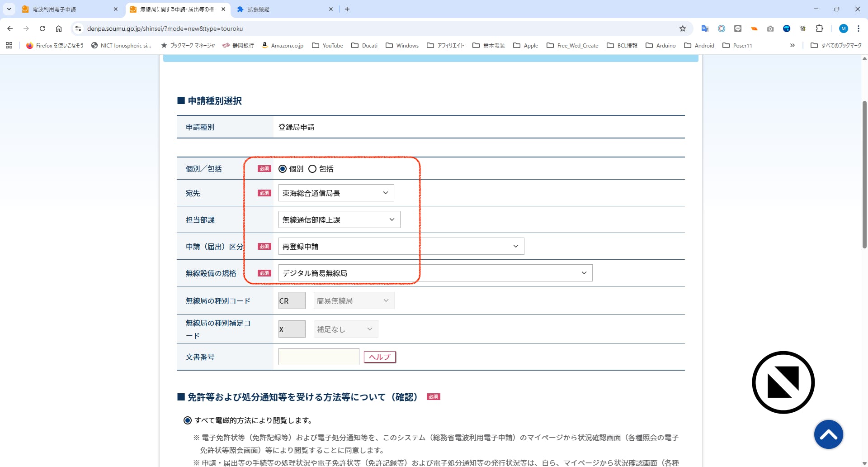This screenshot has height=467, width=868.
Task: Open Chrome apps grid icon
Action: [9, 45]
